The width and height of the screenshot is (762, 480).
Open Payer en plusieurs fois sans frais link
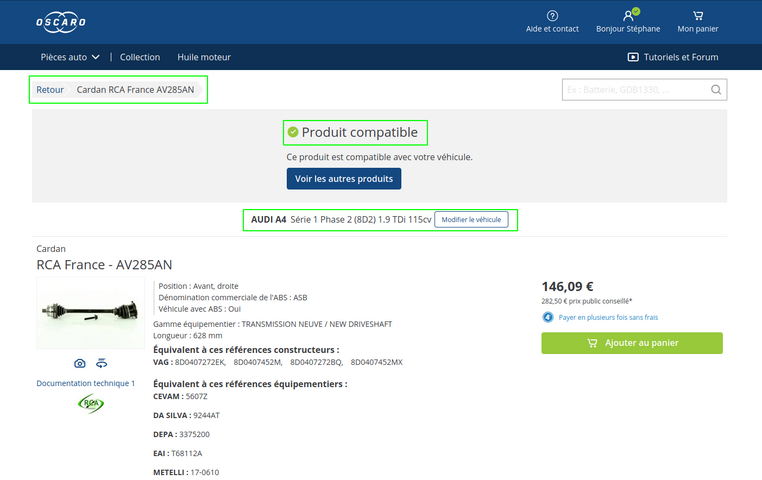608,317
